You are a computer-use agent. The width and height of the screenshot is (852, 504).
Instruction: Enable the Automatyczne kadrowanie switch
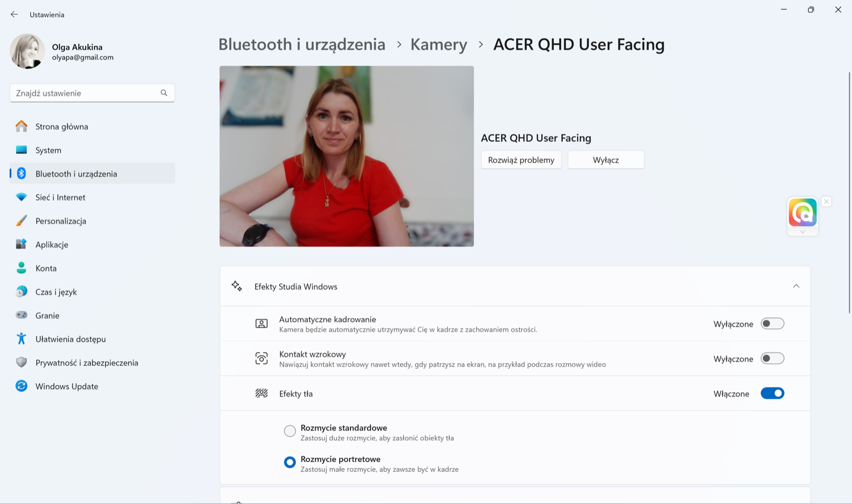point(772,324)
